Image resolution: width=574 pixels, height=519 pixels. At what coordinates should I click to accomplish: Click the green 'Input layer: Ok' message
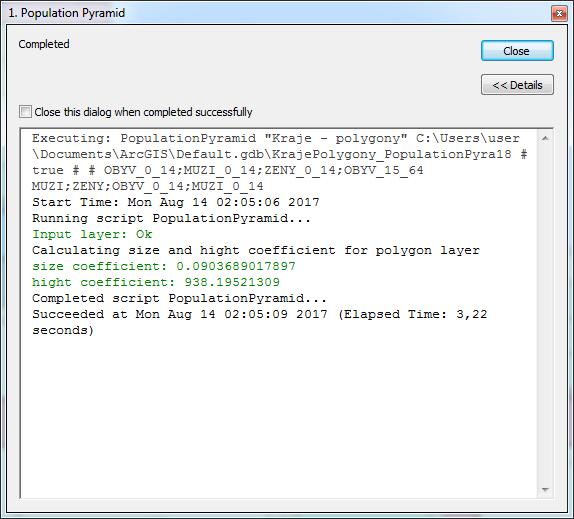(x=92, y=234)
